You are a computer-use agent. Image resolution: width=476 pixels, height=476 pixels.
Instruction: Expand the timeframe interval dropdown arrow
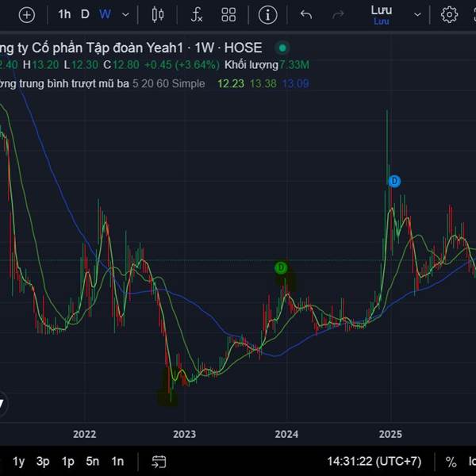coord(125,14)
